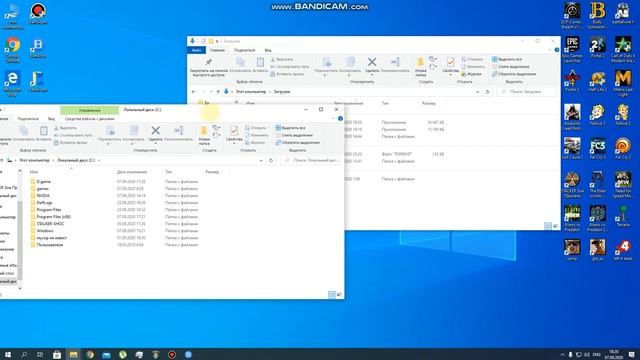Click Этот компьютер breadcrumb in Загрузки window
This screenshot has height=360, width=640.
pos(251,92)
